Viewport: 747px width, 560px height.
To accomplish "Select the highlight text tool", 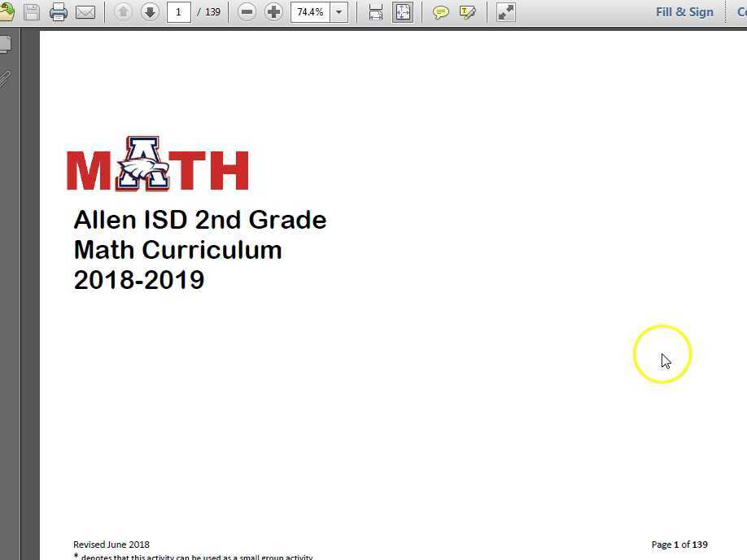I will [468, 12].
